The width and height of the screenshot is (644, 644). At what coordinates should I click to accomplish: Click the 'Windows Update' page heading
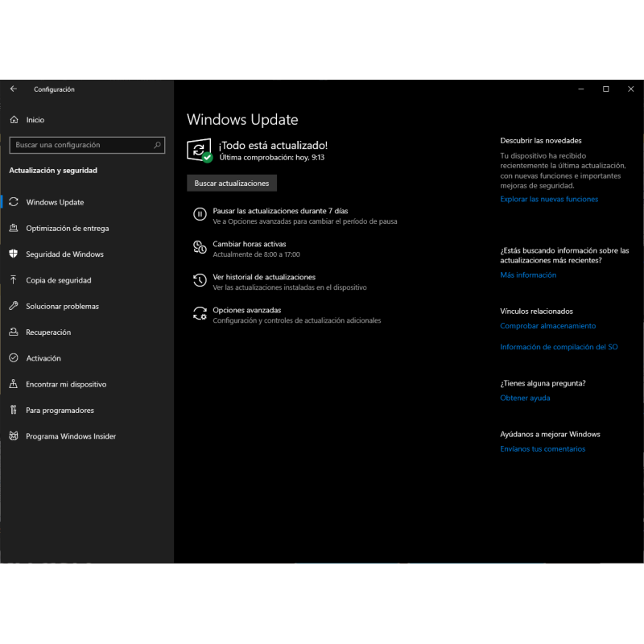242,119
